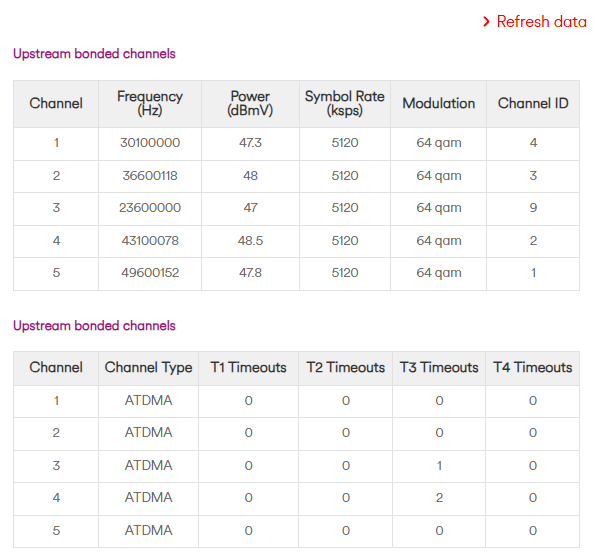Viewport: 596px width, 560px height.
Task: Select T3 timeout value 2 for channel 4
Action: click(439, 498)
